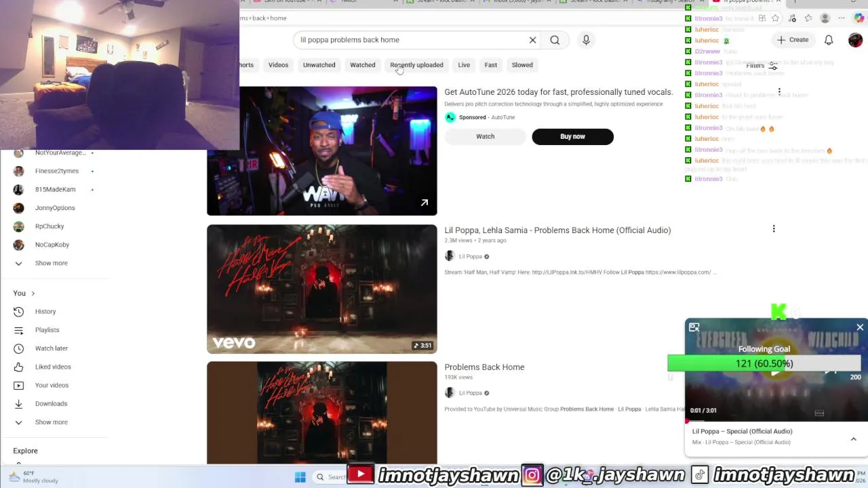
Task: Open the You section chevron
Action: click(x=33, y=293)
